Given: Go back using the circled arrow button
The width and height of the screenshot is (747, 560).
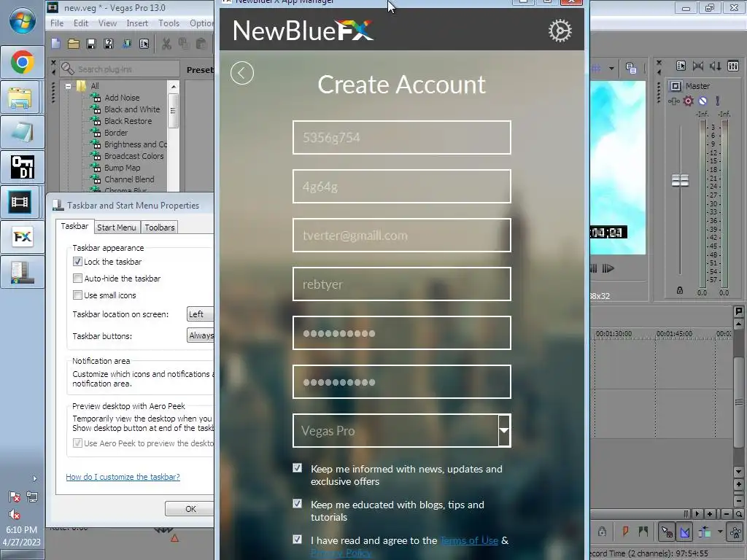Looking at the screenshot, I should 242,74.
